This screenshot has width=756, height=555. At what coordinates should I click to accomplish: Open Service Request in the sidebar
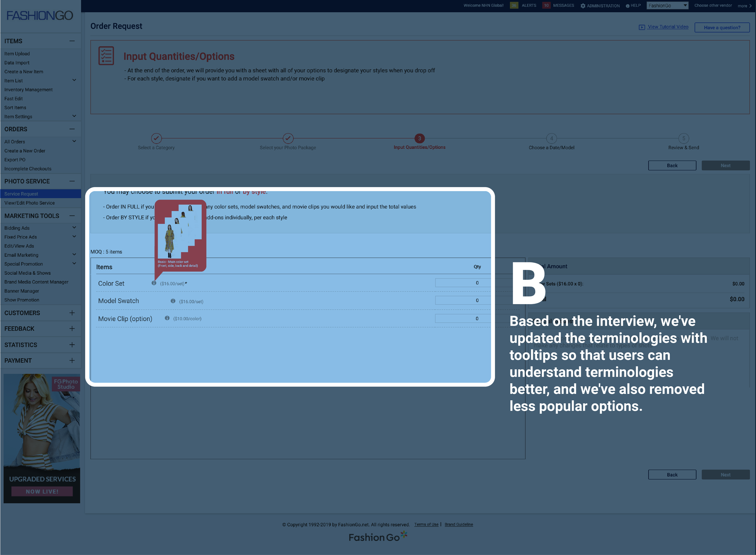(x=21, y=194)
